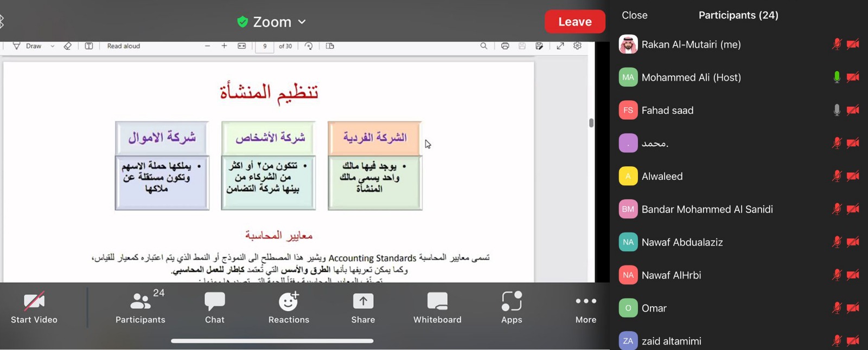The image size is (868, 350).
Task: Expand the Draw tool options arrow
Action: click(53, 47)
